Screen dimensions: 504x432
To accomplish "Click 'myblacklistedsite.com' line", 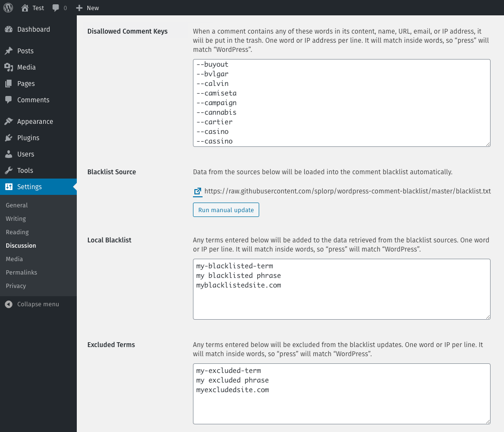I will tap(239, 285).
